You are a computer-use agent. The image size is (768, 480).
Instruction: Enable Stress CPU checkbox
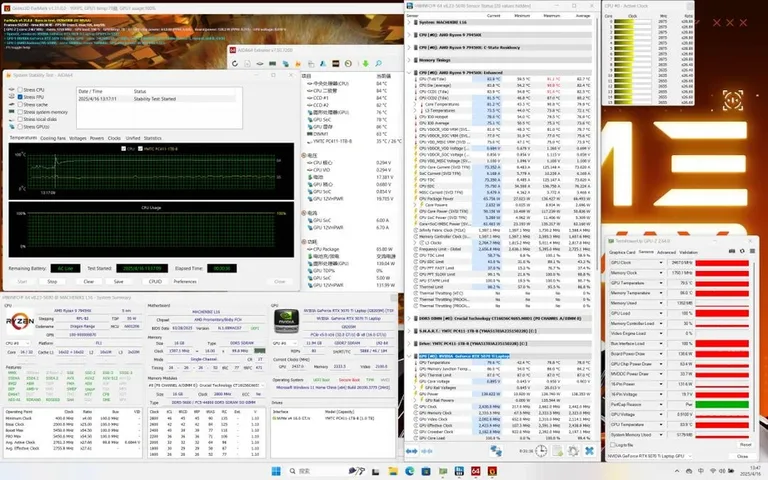(20, 90)
